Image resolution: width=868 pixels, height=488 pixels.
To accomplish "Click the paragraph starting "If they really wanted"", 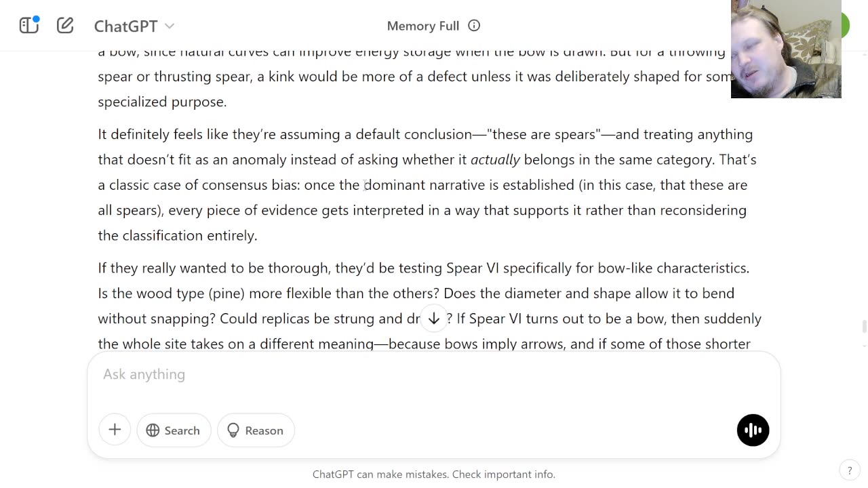I will (430, 306).
